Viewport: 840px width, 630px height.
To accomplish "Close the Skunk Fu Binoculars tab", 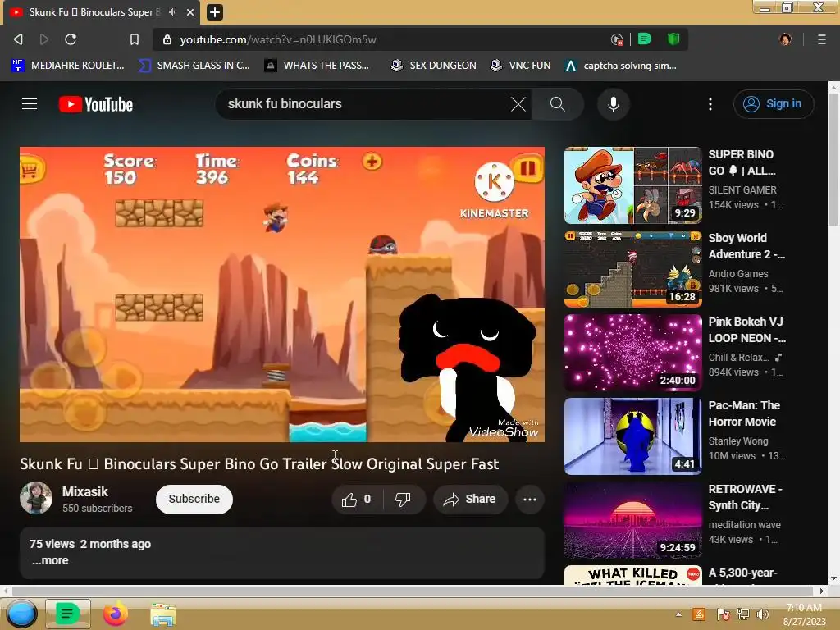I will (x=190, y=11).
